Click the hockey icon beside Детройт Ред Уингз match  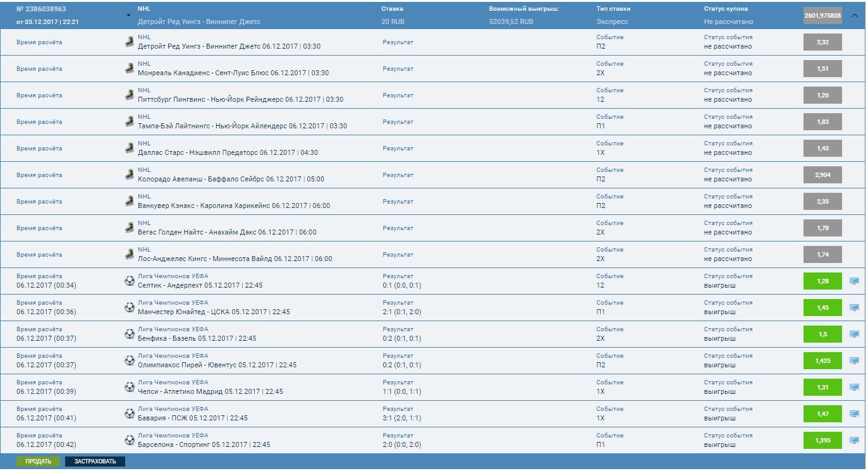click(131, 42)
